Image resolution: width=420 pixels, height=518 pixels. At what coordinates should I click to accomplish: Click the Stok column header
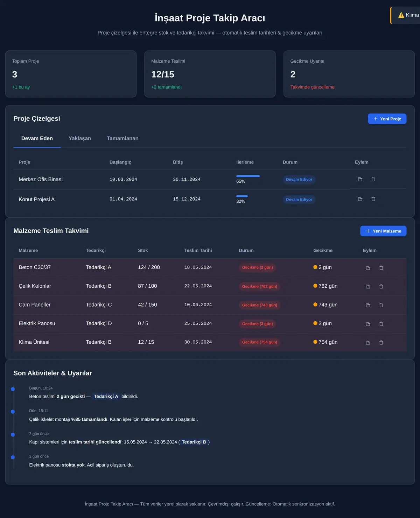click(x=143, y=250)
